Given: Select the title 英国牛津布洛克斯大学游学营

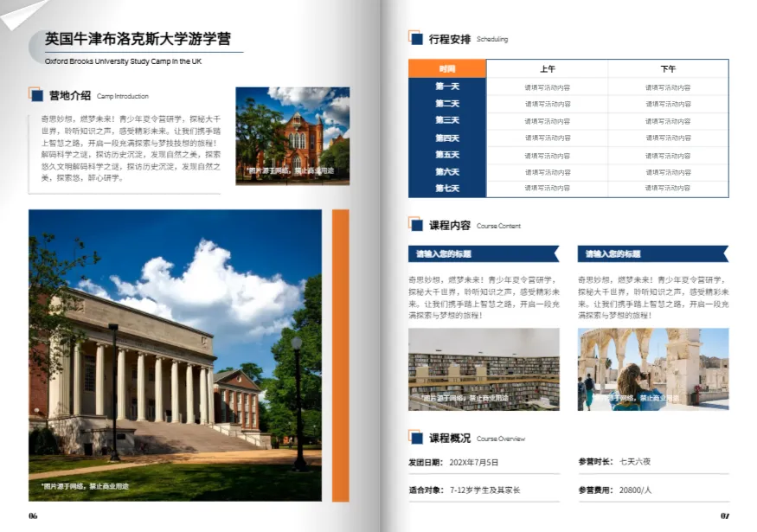Looking at the screenshot, I should click(x=138, y=39).
